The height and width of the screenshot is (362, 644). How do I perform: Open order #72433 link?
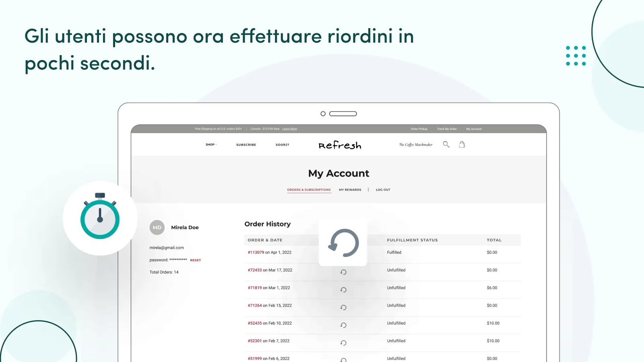click(x=255, y=270)
